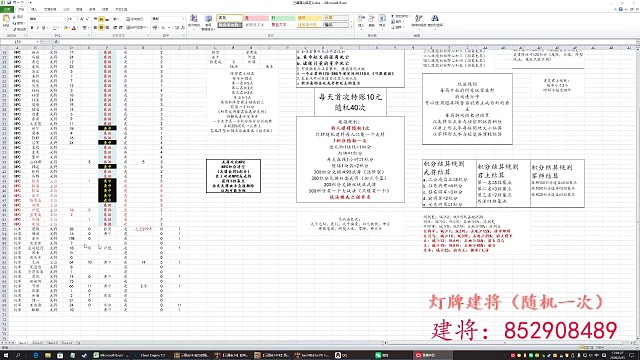The image size is (640, 360).
Task: Click the taskbar clock
Action: pos(617,356)
